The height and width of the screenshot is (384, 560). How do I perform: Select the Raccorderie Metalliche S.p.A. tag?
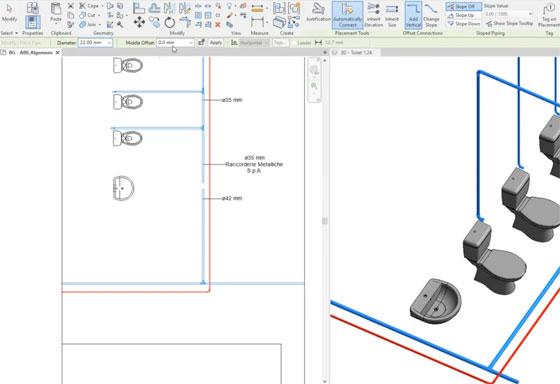tap(254, 164)
